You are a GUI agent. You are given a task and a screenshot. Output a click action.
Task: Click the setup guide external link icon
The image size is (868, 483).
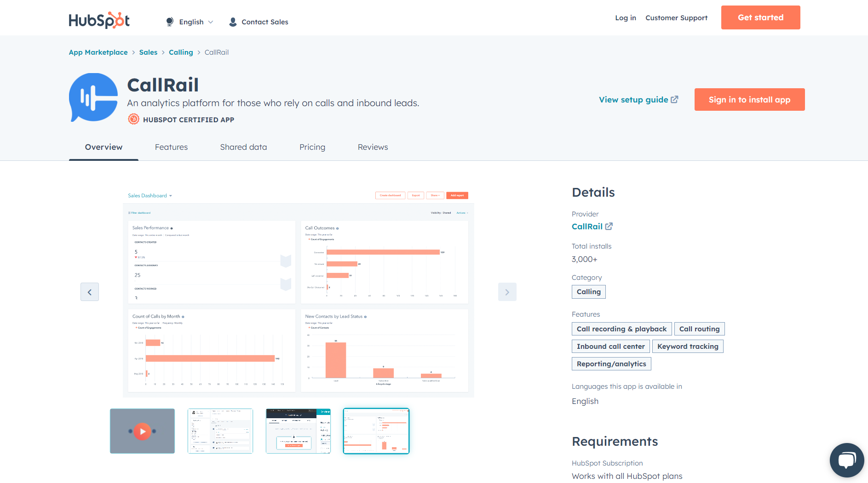[674, 99]
